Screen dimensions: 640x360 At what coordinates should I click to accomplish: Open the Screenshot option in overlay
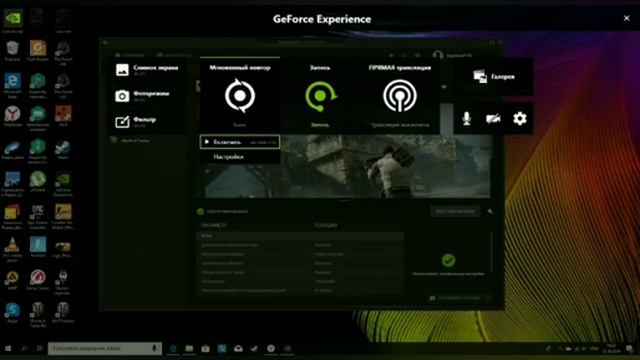(147, 70)
